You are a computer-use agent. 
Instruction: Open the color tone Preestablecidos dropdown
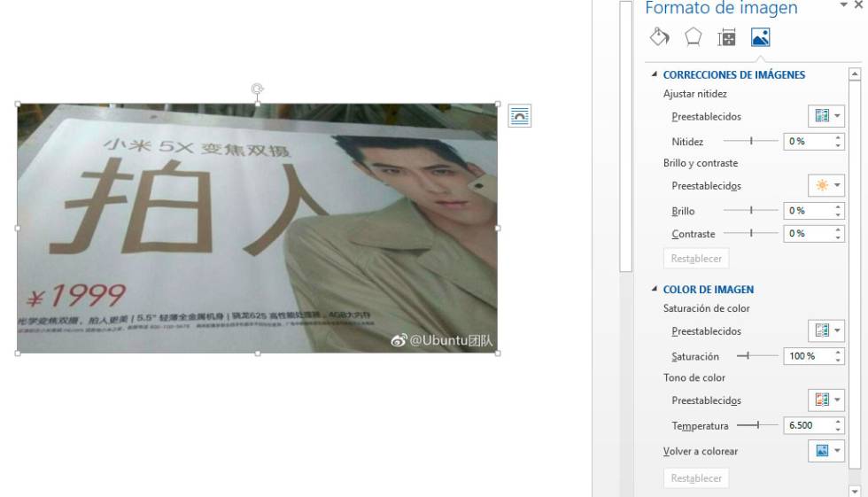825,400
